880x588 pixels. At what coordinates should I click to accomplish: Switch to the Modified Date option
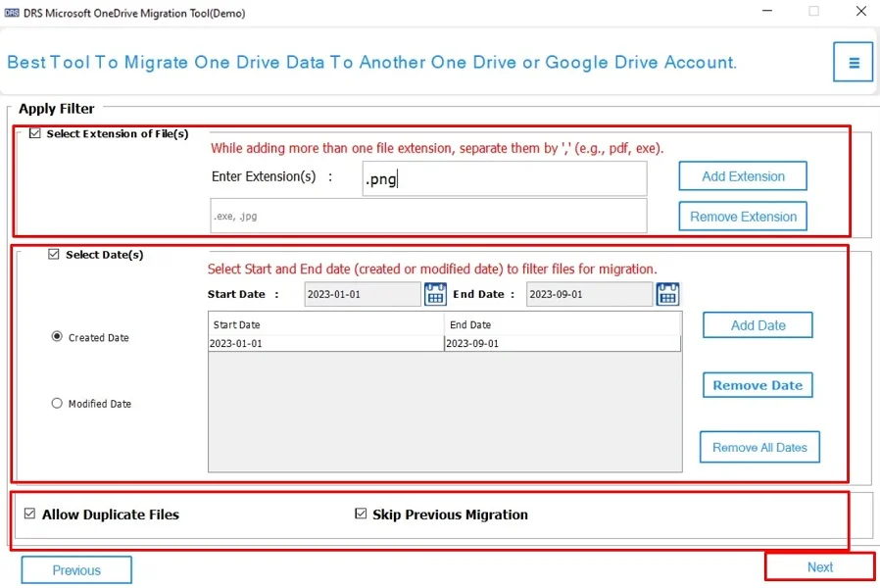[x=57, y=403]
